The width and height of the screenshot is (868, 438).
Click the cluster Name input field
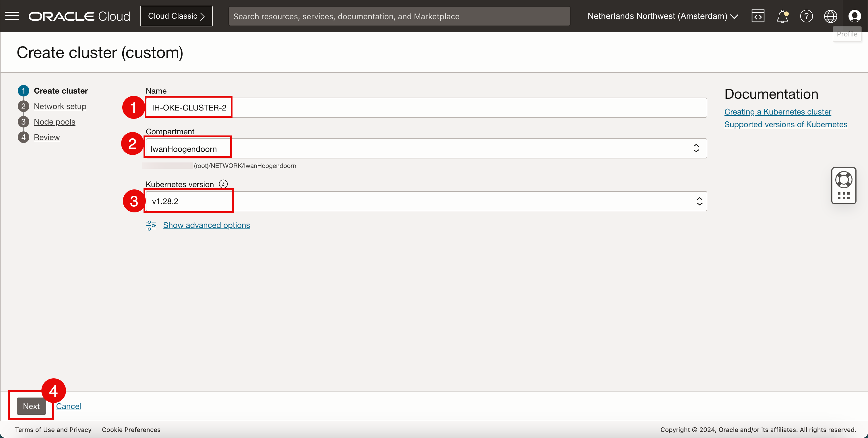coord(426,108)
